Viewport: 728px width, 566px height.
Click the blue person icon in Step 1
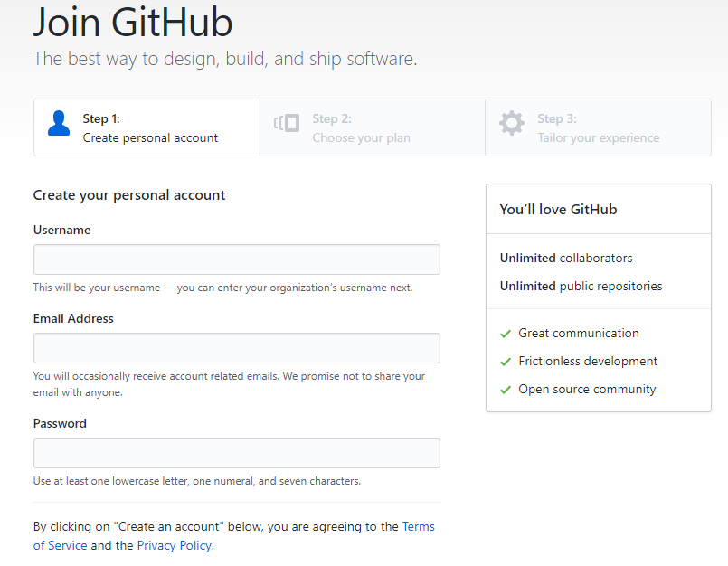point(59,123)
